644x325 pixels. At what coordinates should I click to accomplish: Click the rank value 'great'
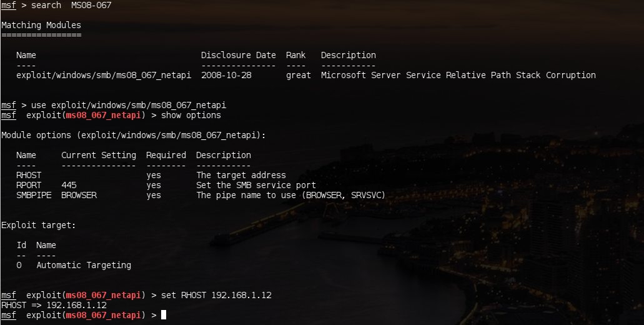point(299,75)
